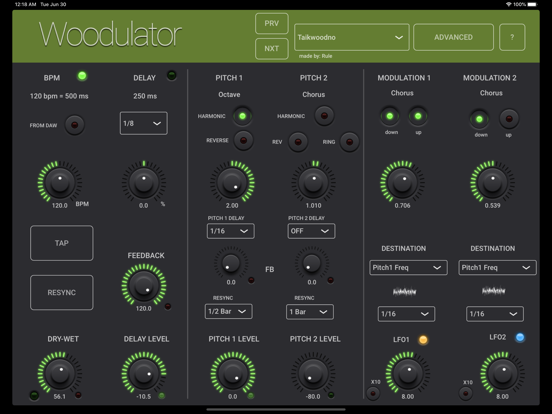
Task: Open the Taikwoodno preset dropdown
Action: [x=352, y=37]
